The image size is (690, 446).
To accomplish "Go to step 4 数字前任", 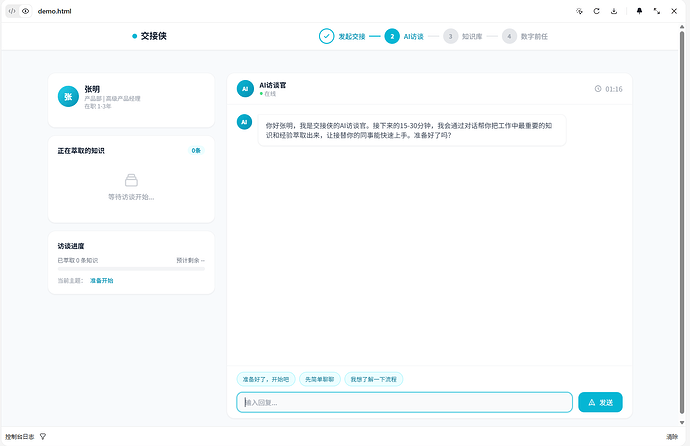I will pos(509,36).
